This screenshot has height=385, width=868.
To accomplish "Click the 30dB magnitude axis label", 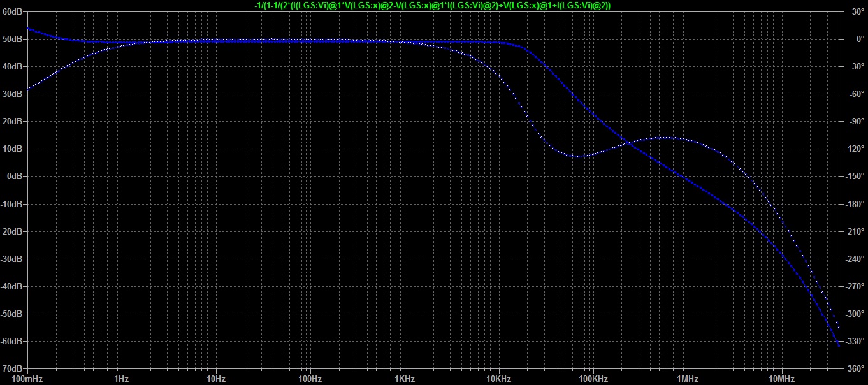I will [13, 94].
